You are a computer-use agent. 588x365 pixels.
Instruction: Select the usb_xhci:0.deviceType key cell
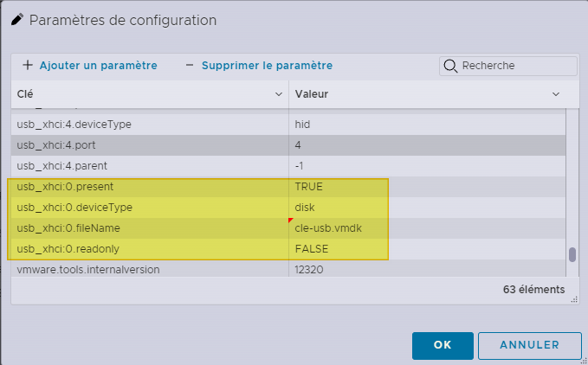point(74,207)
